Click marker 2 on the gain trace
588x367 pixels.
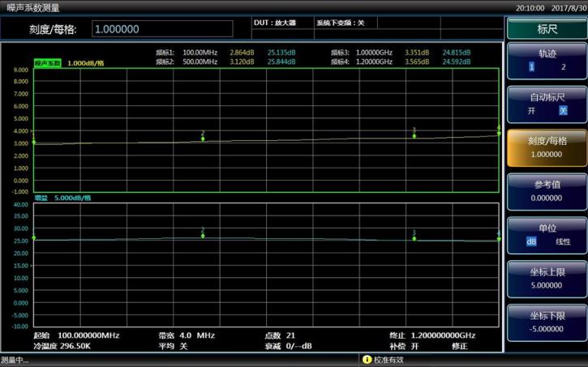click(x=203, y=235)
